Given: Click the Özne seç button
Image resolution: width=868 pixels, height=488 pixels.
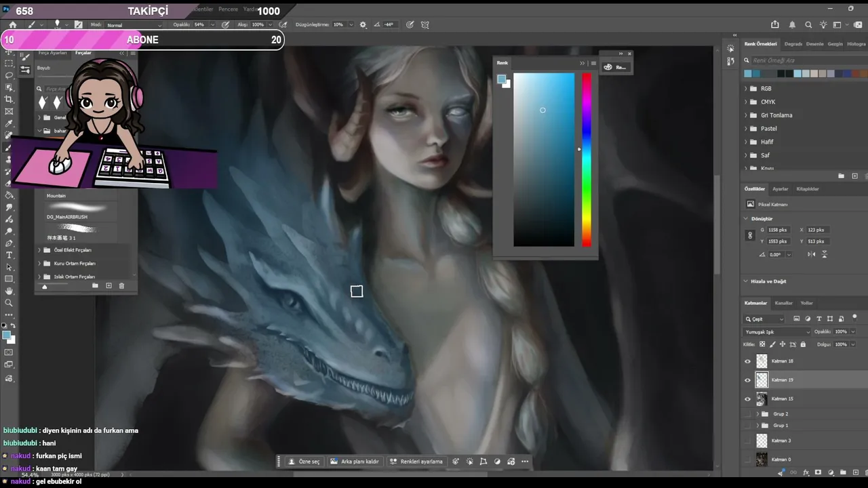Looking at the screenshot, I should coord(304,462).
